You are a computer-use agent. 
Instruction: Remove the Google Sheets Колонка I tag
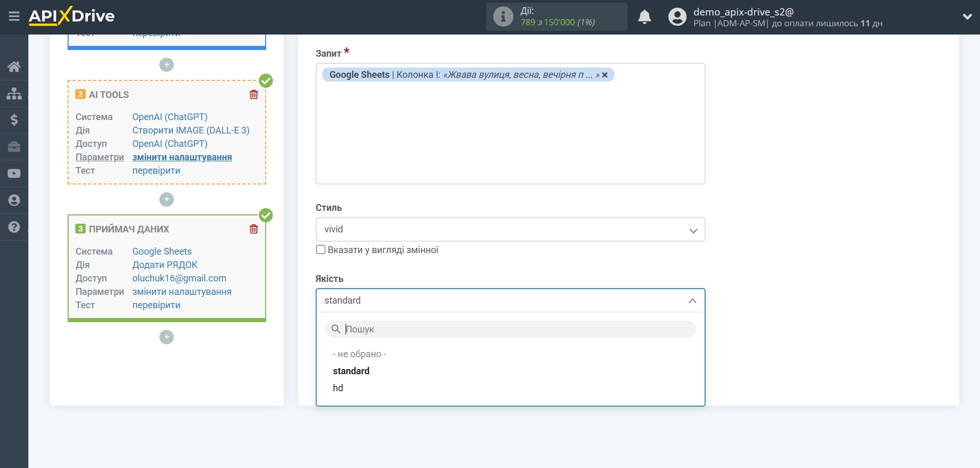(x=605, y=75)
